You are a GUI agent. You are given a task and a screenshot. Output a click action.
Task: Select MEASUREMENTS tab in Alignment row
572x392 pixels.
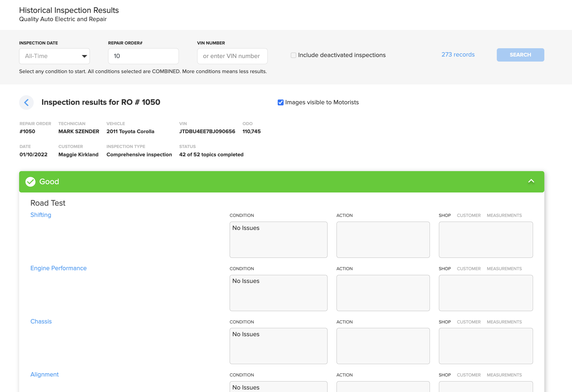point(504,375)
